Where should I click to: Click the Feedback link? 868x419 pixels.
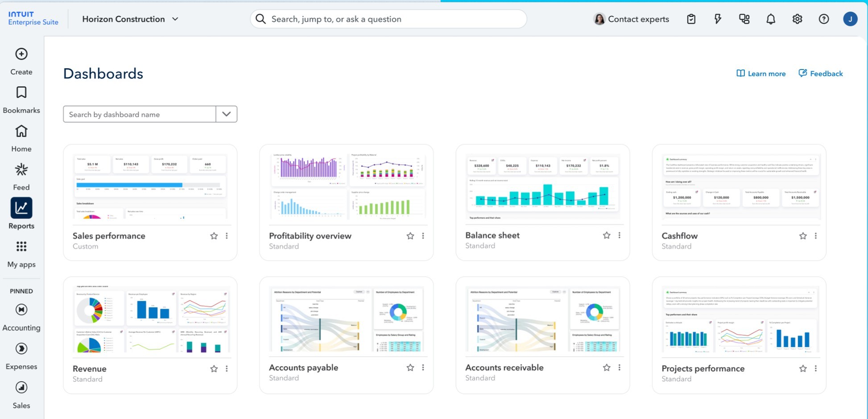pyautogui.click(x=821, y=74)
